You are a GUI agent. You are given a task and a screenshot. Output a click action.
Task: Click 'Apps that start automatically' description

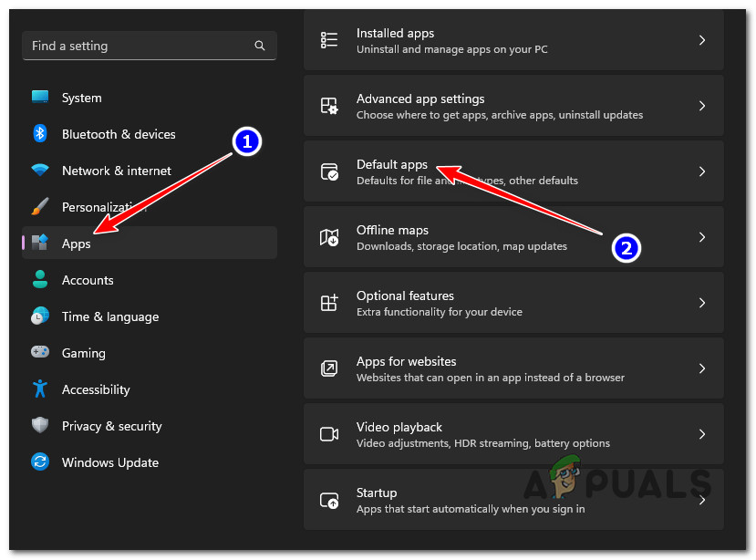(471, 509)
